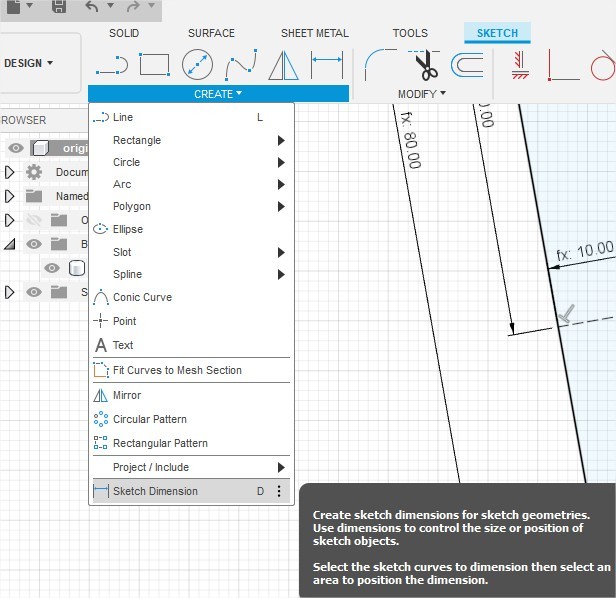The height and width of the screenshot is (598, 616).
Task: Choose Ellipse from Create menu
Action: pyautogui.click(x=192, y=229)
